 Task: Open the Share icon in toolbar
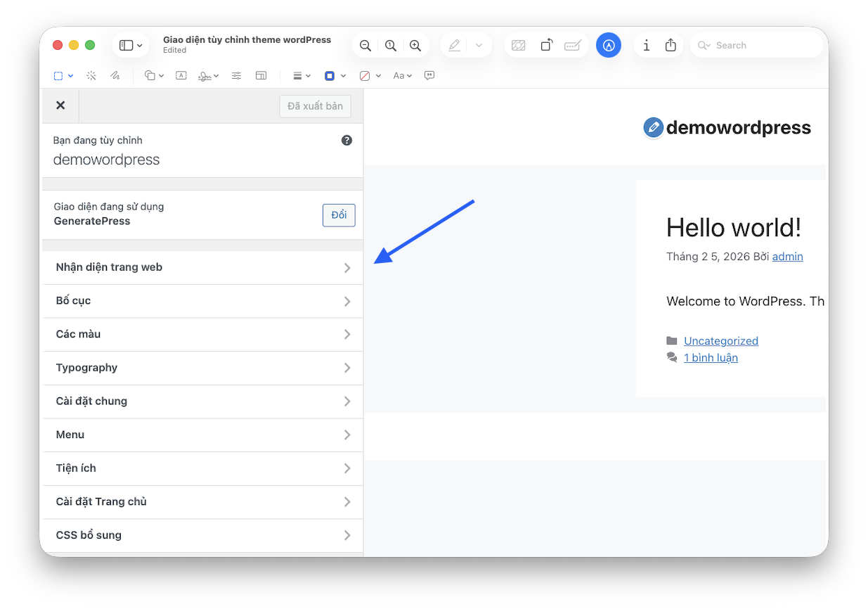point(671,46)
